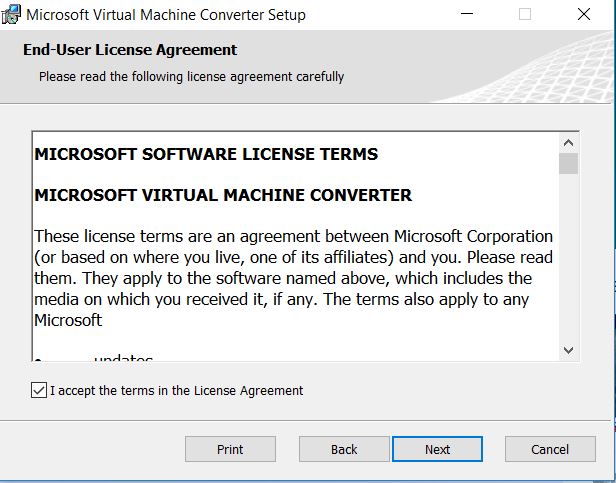
Task: Click the "I accept the terms" label text
Action: click(x=176, y=390)
